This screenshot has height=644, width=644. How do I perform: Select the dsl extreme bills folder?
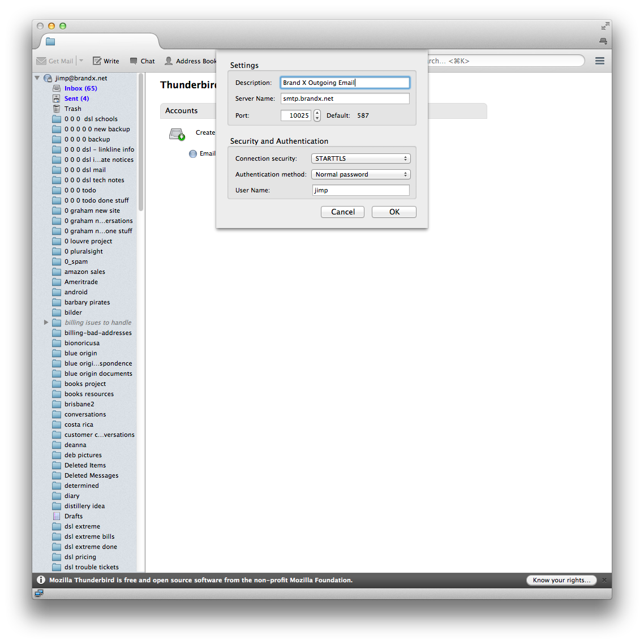(x=89, y=536)
